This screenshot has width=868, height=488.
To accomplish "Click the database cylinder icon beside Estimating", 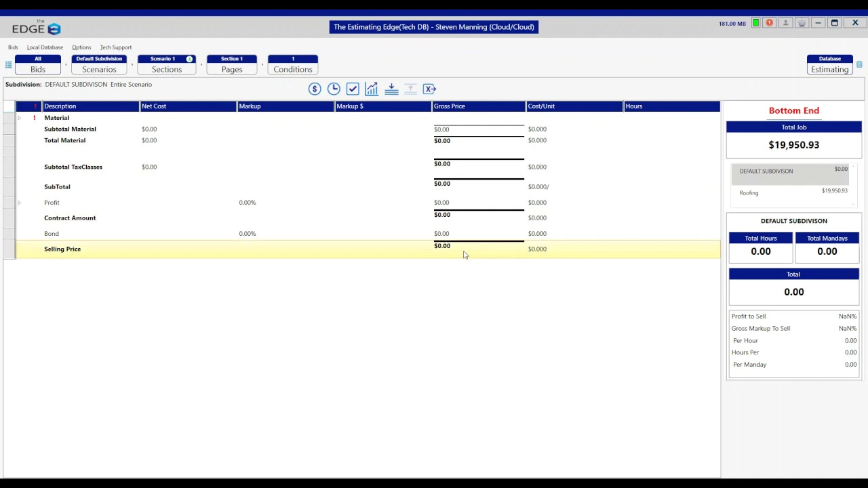I will click(x=859, y=64).
